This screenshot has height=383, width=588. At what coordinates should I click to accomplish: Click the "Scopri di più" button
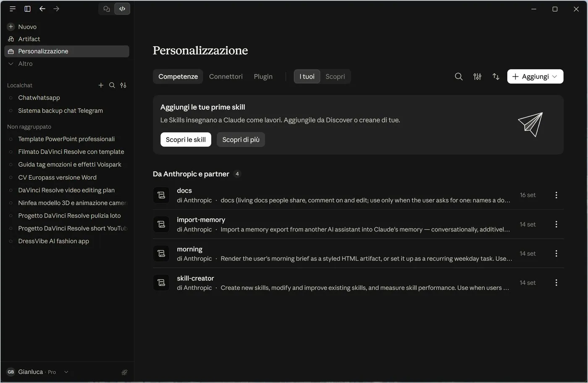tap(241, 140)
